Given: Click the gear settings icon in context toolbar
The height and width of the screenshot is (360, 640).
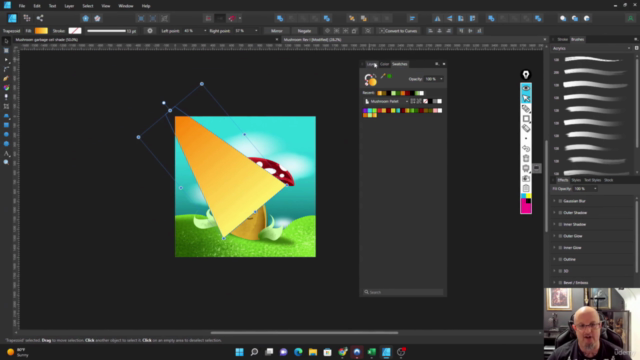Looking at the screenshot, I should [150, 31].
